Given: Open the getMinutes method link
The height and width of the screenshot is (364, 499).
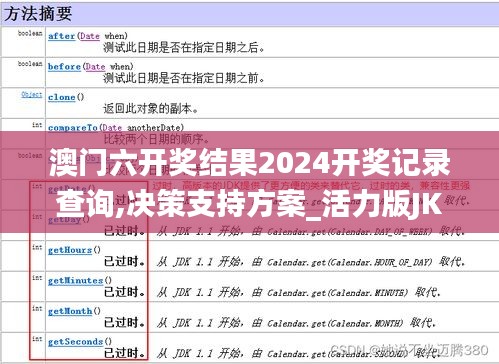Looking at the screenshot, I should [x=76, y=281].
